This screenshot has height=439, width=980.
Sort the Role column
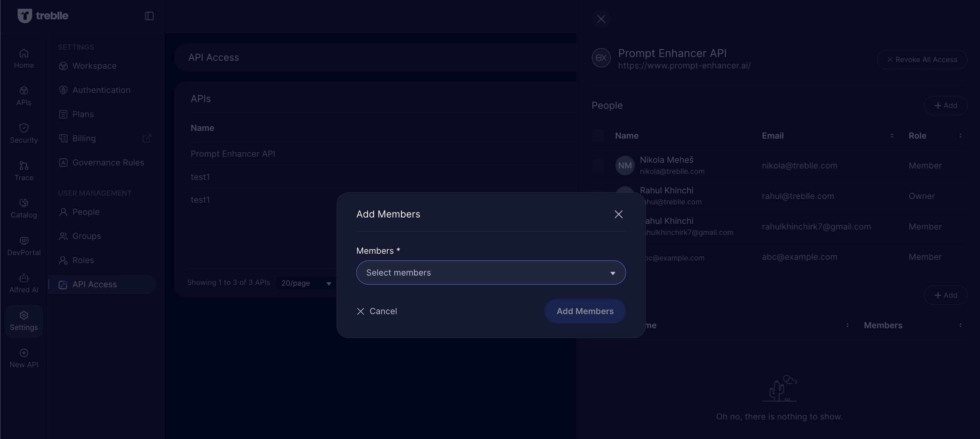(x=960, y=136)
